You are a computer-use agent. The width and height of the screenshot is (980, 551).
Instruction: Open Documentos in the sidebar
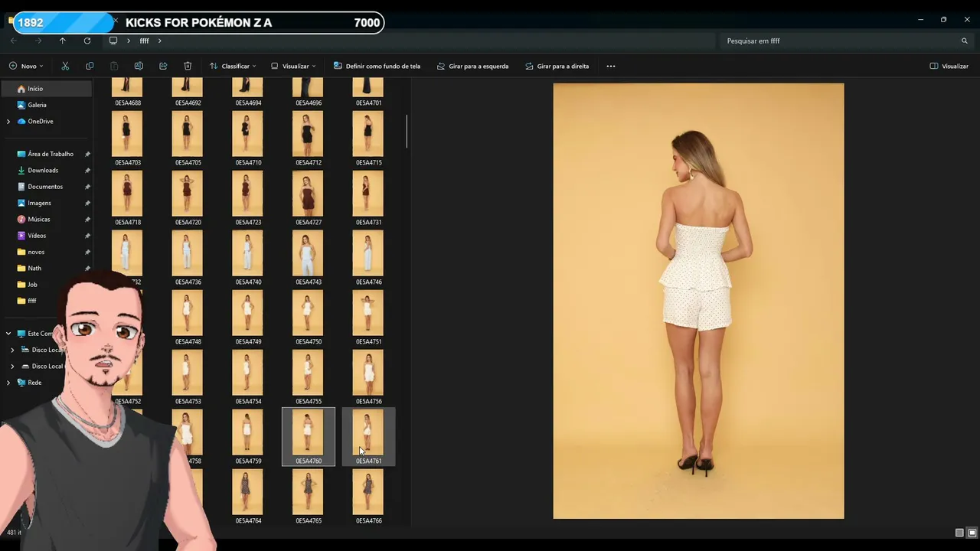pos(46,187)
